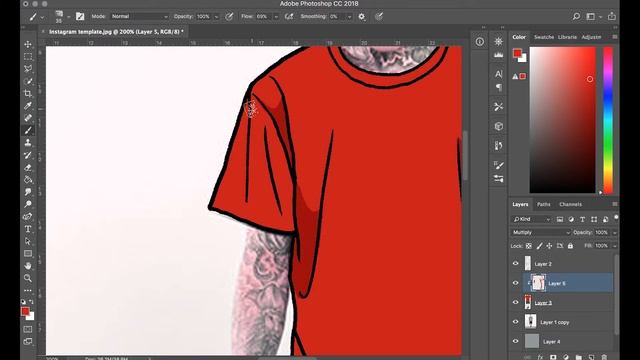Switch to the Paths tab
640x360 pixels.
pyautogui.click(x=544, y=204)
